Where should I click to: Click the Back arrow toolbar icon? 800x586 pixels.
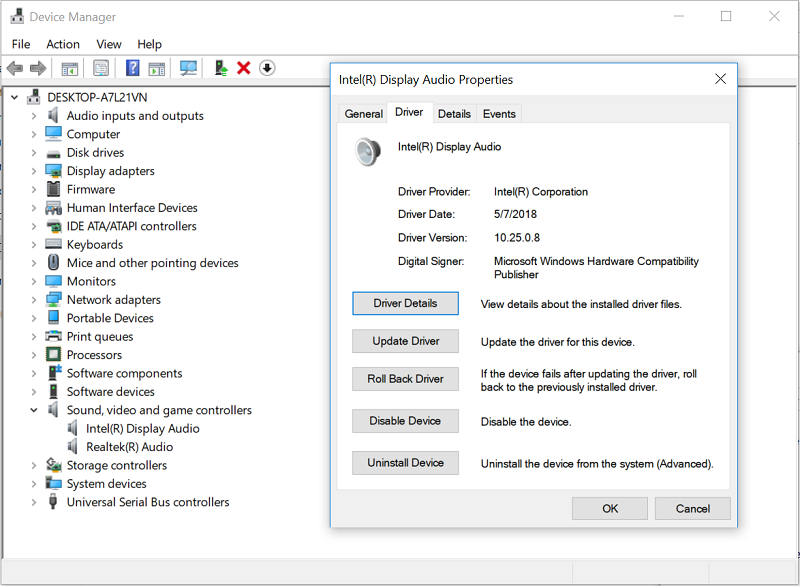15,68
